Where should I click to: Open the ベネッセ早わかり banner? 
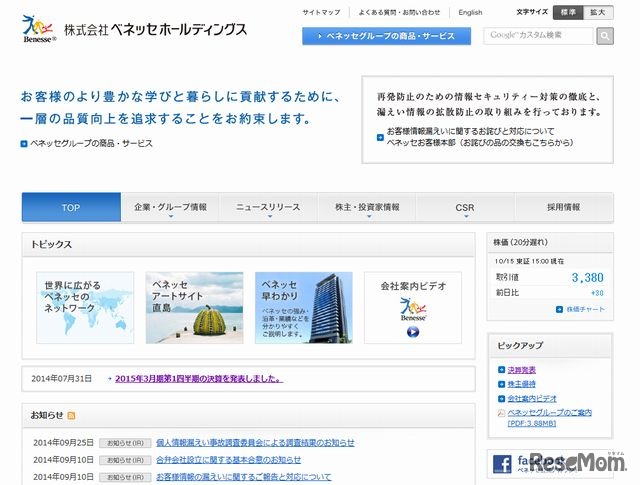(x=304, y=308)
